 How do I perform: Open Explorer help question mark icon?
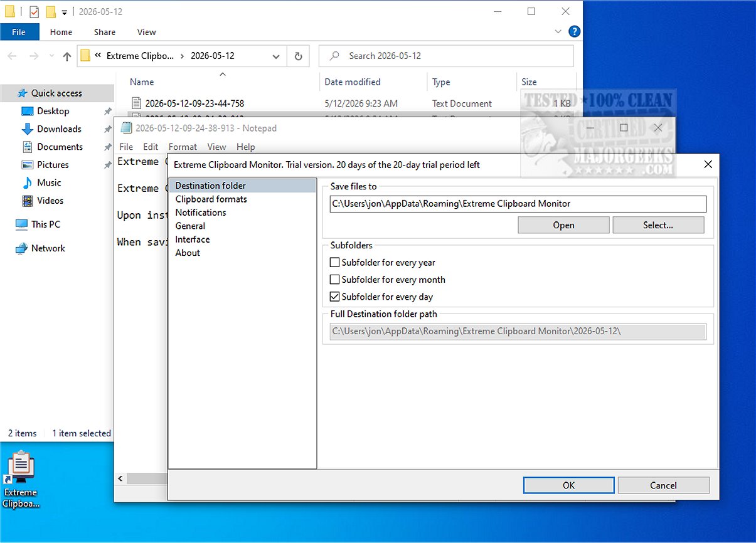574,31
